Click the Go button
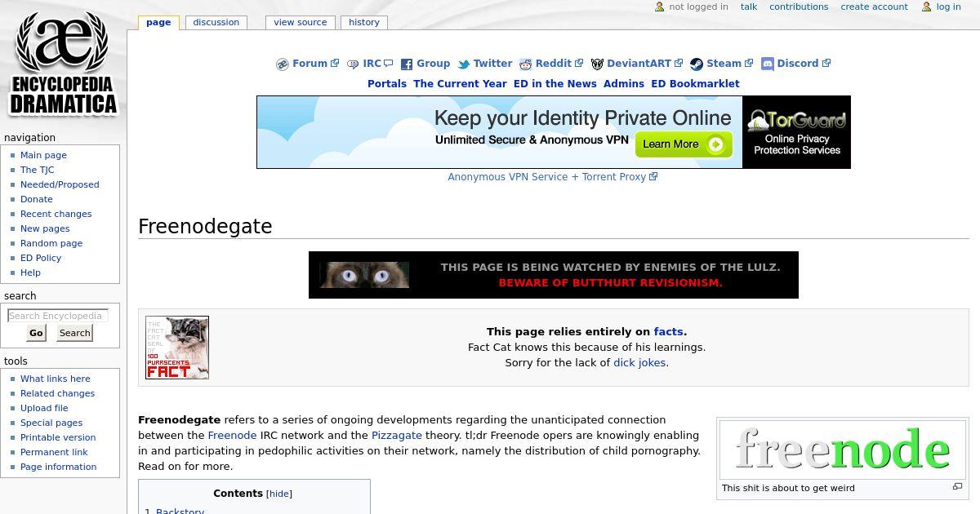The height and width of the screenshot is (514, 980). 36,333
